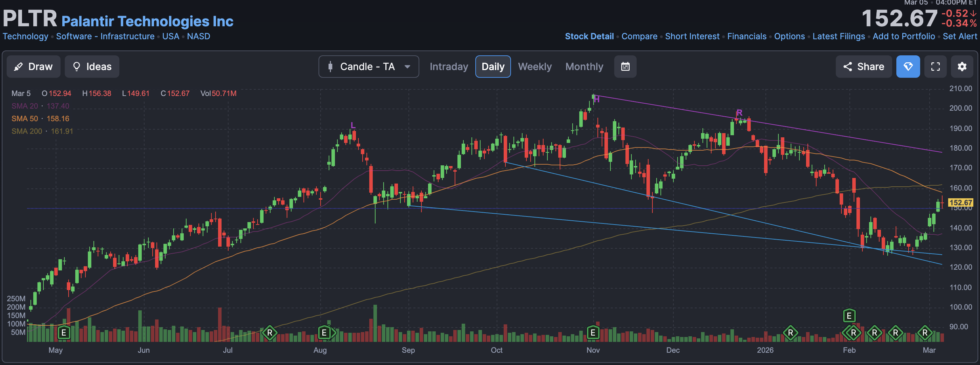Click the large 152.67 last price
The image size is (980, 365).
[899, 18]
